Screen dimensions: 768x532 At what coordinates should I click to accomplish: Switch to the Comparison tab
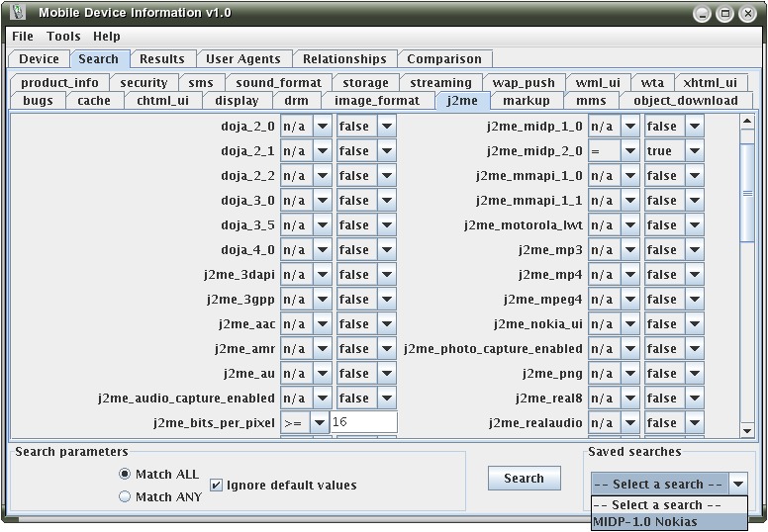click(x=444, y=59)
